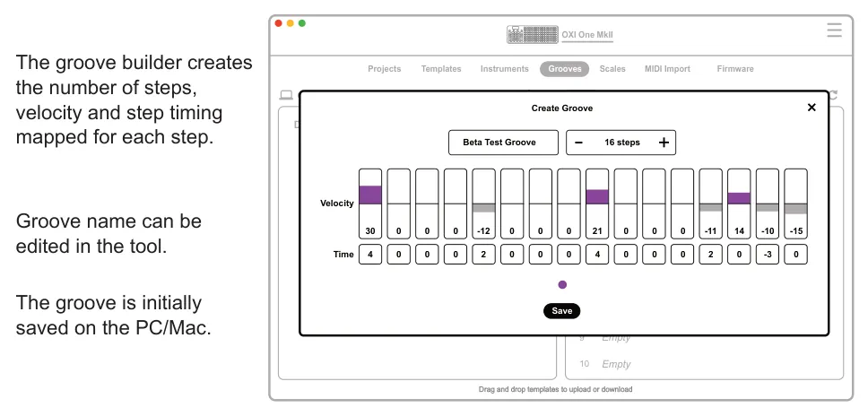This screenshot has width=868, height=416.
Task: Click the Create Groove dialog title
Action: click(562, 108)
